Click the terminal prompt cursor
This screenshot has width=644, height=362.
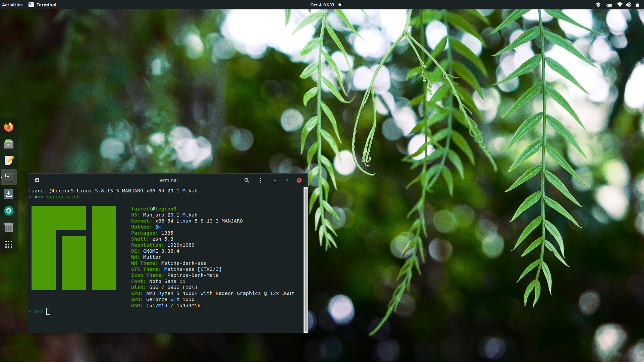click(48, 311)
